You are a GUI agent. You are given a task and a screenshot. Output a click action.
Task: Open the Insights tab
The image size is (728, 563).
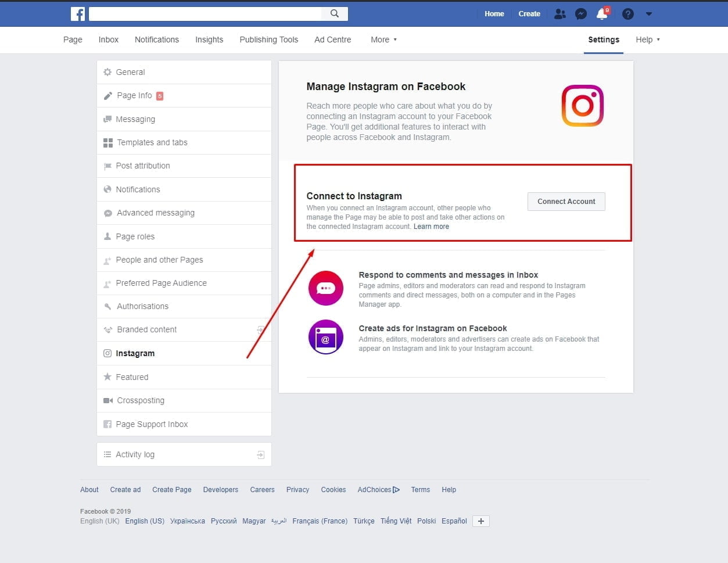[x=209, y=40]
